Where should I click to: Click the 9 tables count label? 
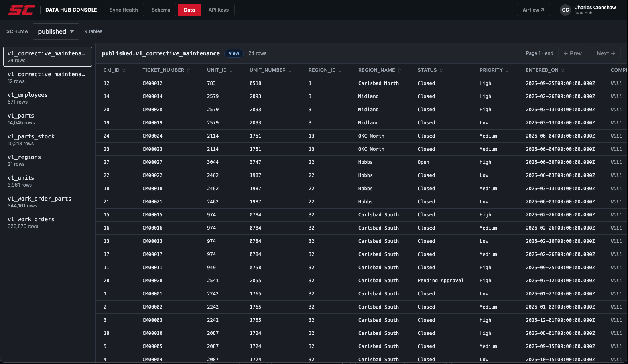[93, 31]
